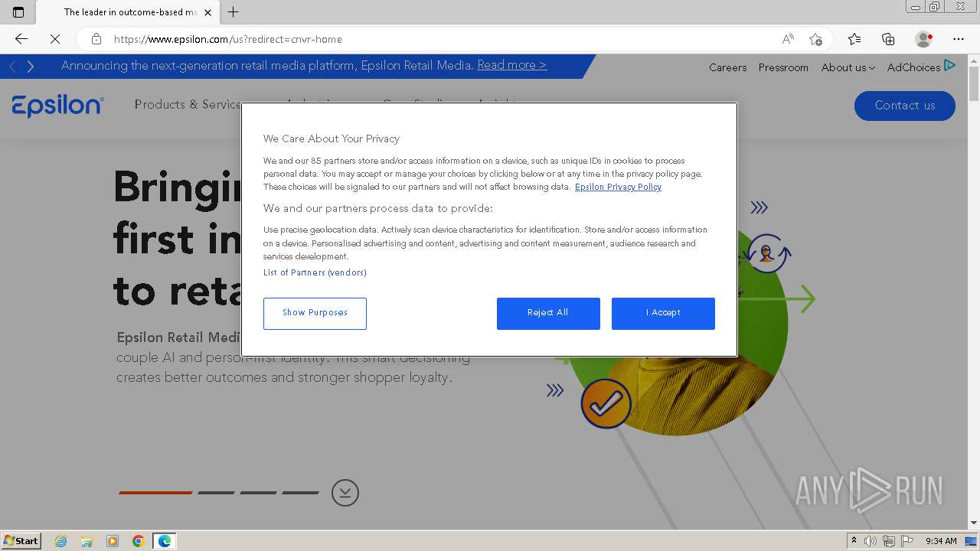
Task: Click the orange checkmark badge icon
Action: click(x=606, y=403)
